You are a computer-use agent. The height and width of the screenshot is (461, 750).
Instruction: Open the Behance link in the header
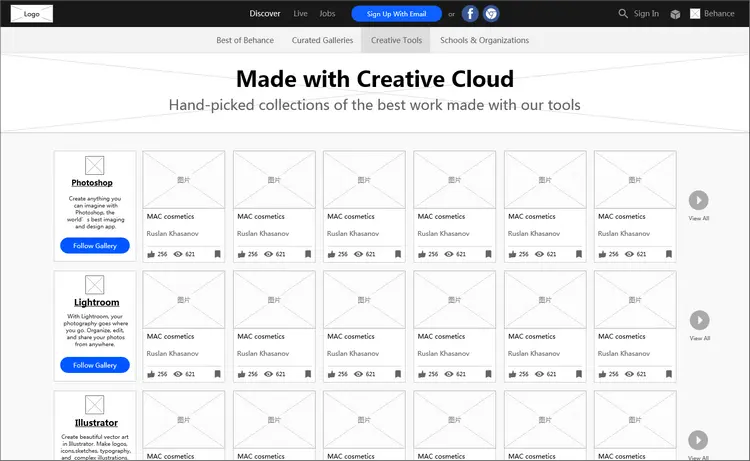(719, 13)
